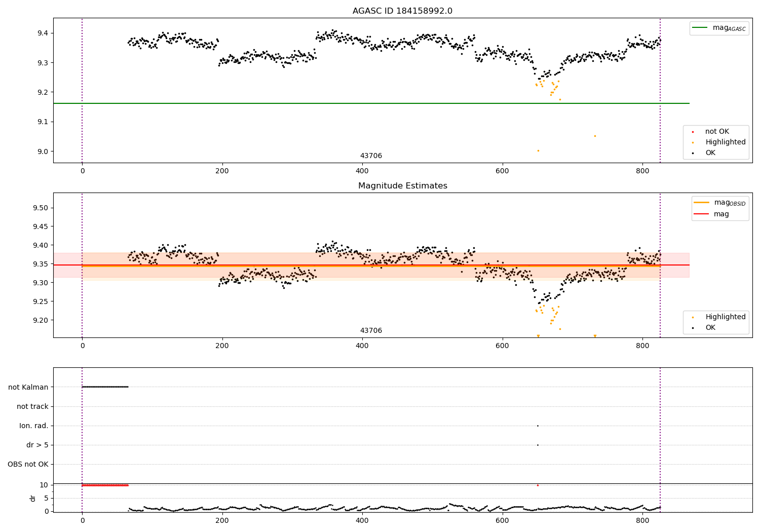Click the 'Ion. rad.' axis label
The width and height of the screenshot is (760, 532).
pos(34,426)
